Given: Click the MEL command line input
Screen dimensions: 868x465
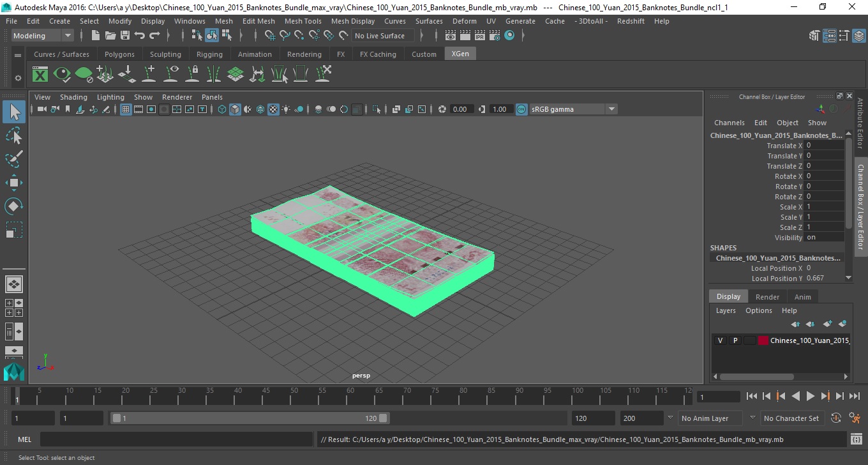Looking at the screenshot, I should point(176,439).
